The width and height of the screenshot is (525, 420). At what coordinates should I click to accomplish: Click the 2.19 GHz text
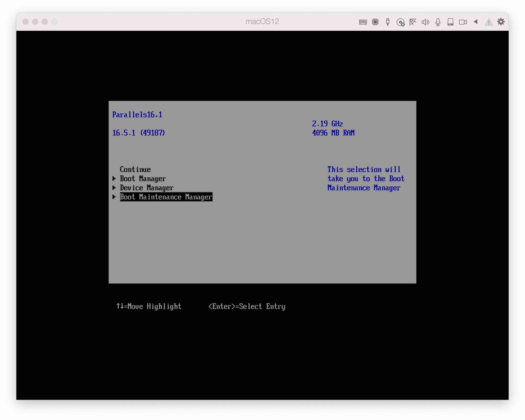point(327,124)
